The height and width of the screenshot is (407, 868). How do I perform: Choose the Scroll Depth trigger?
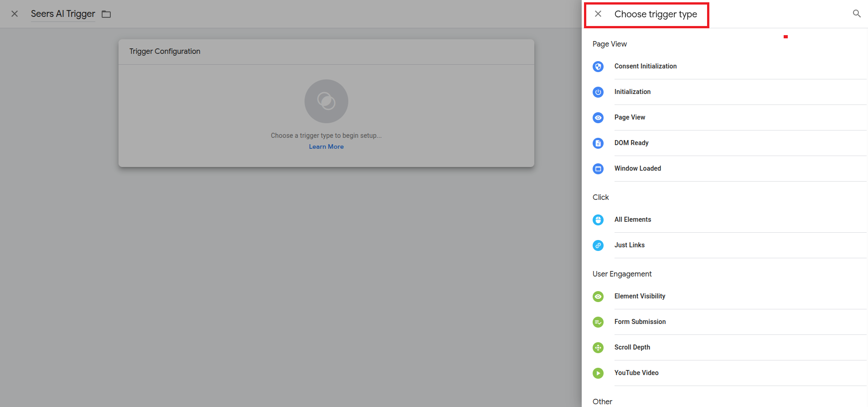(632, 347)
